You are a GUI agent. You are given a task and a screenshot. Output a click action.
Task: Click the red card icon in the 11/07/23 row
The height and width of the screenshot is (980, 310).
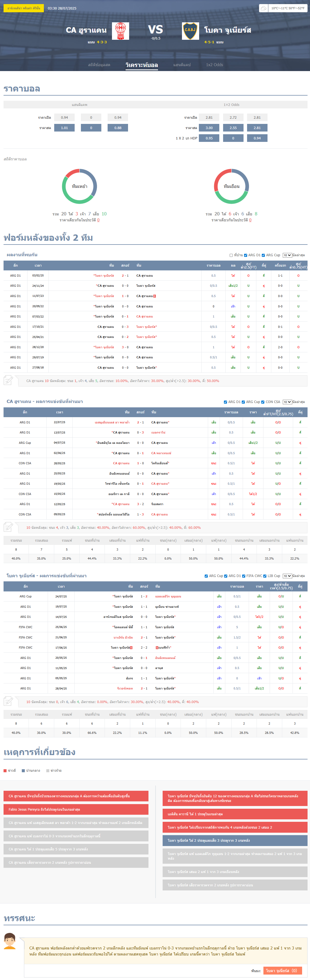[154, 296]
